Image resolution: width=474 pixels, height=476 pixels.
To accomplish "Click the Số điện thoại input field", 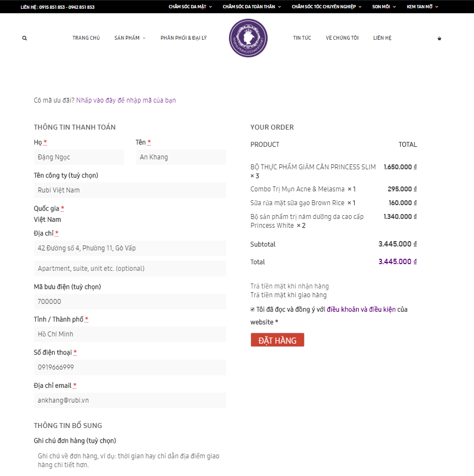I will click(x=130, y=367).
